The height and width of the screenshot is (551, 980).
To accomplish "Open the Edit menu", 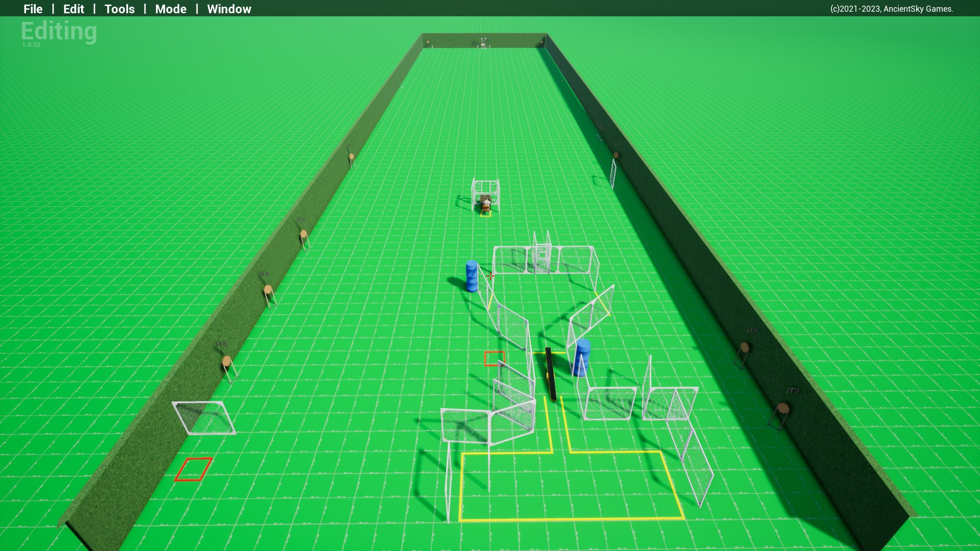I will coord(73,9).
